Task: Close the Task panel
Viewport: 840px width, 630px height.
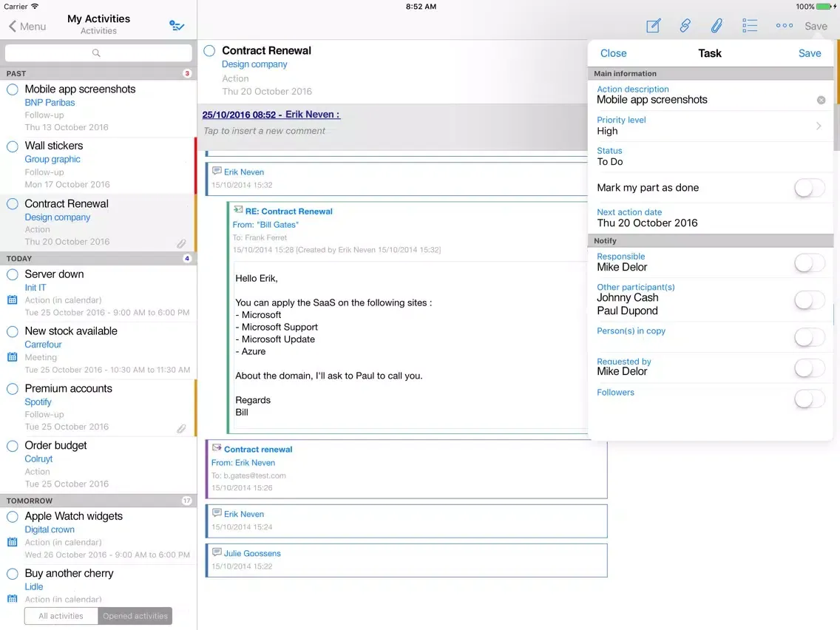Action: point(613,53)
